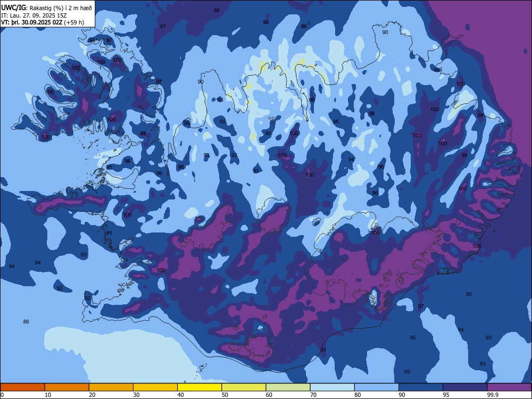Click the '10' tick label on the legend
Viewport: 532px width, 399px height.
(x=48, y=395)
